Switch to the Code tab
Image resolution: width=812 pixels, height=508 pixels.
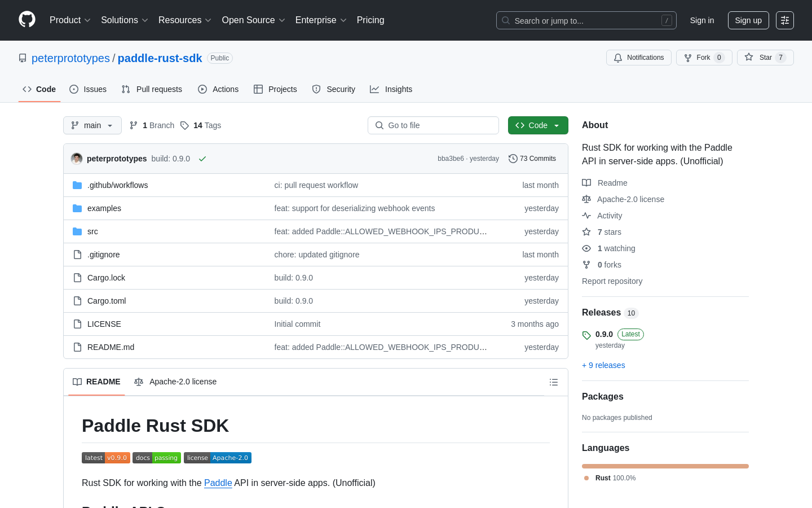coord(39,89)
